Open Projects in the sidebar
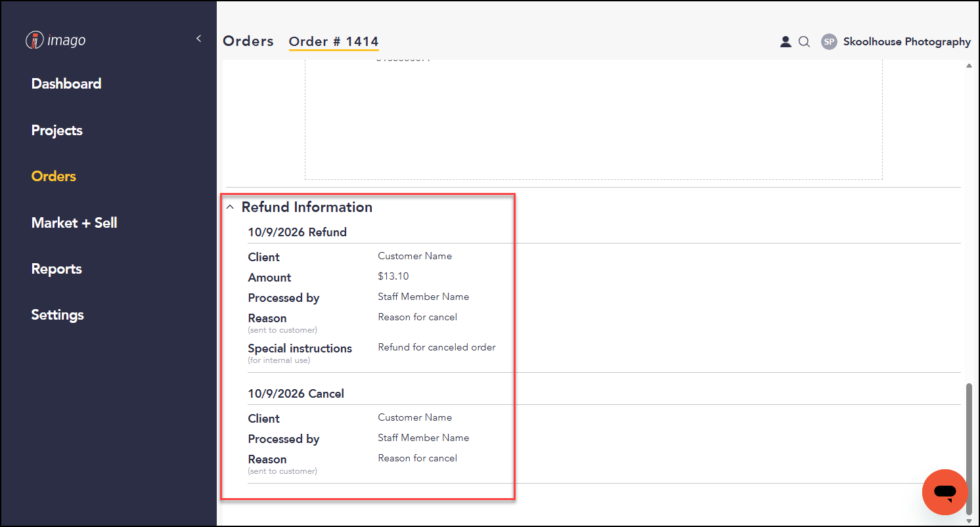The width and height of the screenshot is (980, 527). (57, 130)
